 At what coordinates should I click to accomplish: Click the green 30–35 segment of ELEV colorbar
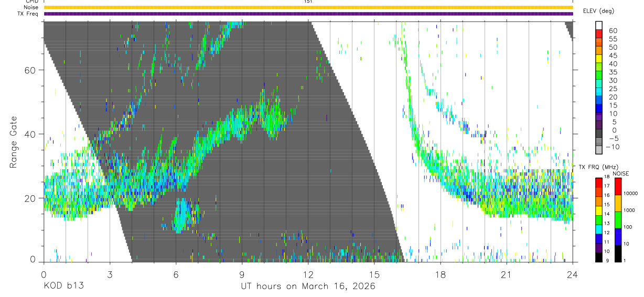coord(599,76)
